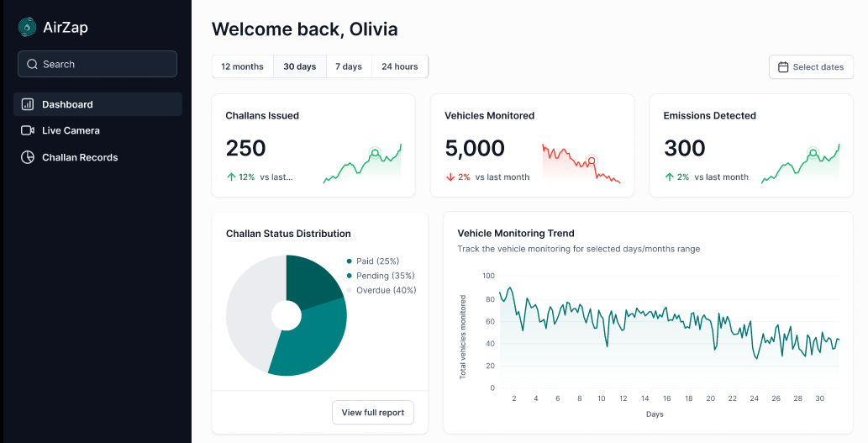Switch to the 12 months range
Screen dimensions: 868x443
point(243,66)
